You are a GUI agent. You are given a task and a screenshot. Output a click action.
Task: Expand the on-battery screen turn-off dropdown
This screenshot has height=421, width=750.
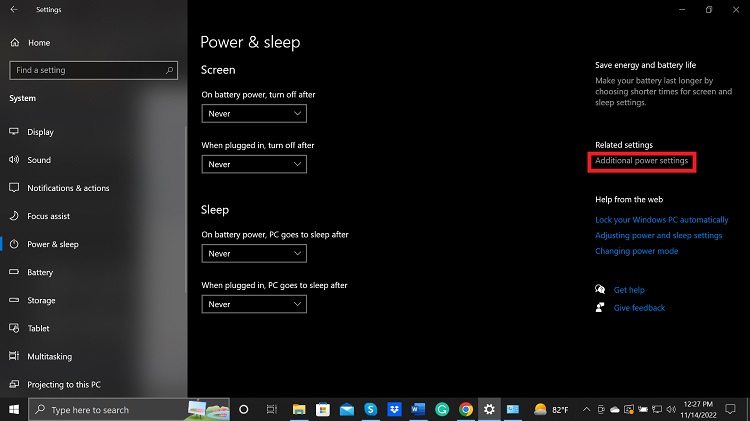pos(254,114)
